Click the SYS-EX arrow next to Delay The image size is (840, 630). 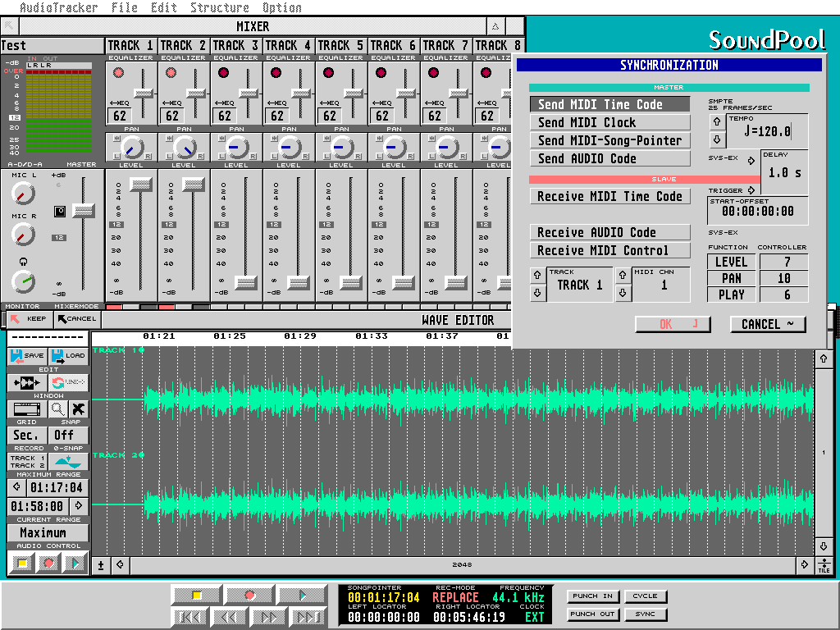point(751,160)
